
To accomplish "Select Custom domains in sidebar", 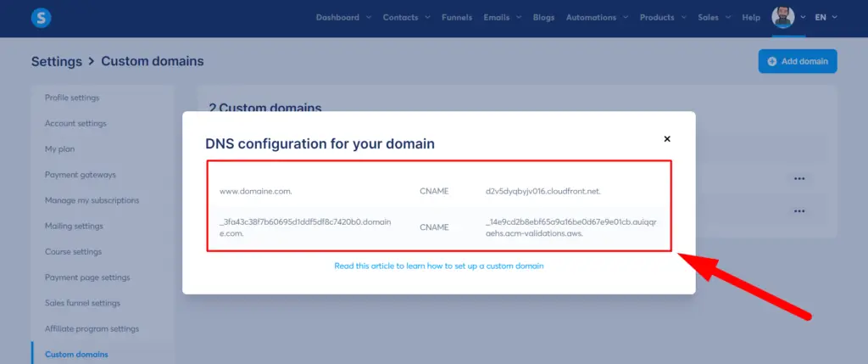I will coord(76,355).
